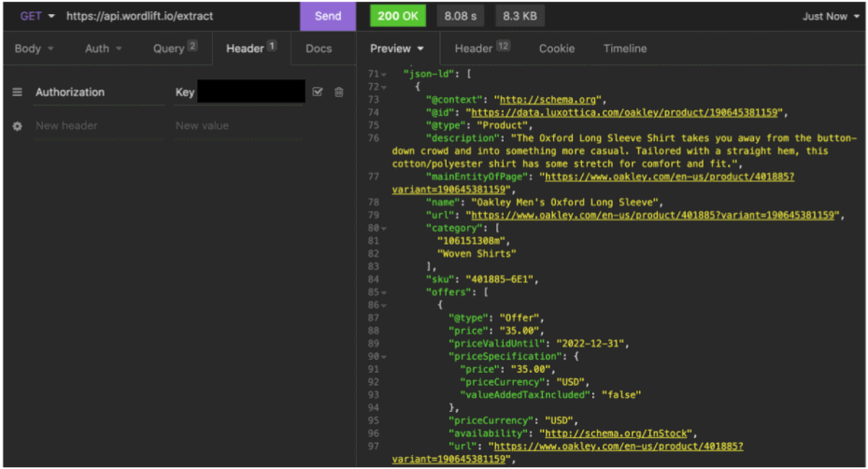Collapse the json-ld array on line 71
This screenshot has height=469, width=868.
pyautogui.click(x=384, y=75)
